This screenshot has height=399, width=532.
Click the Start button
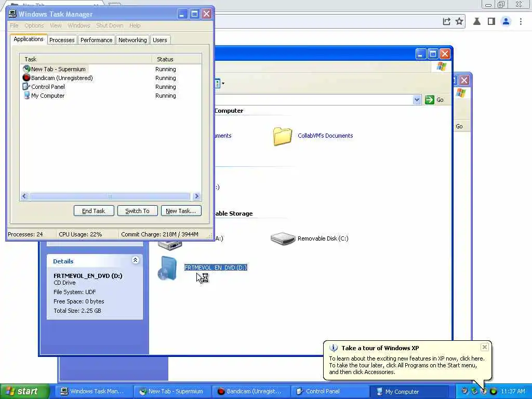tap(24, 391)
